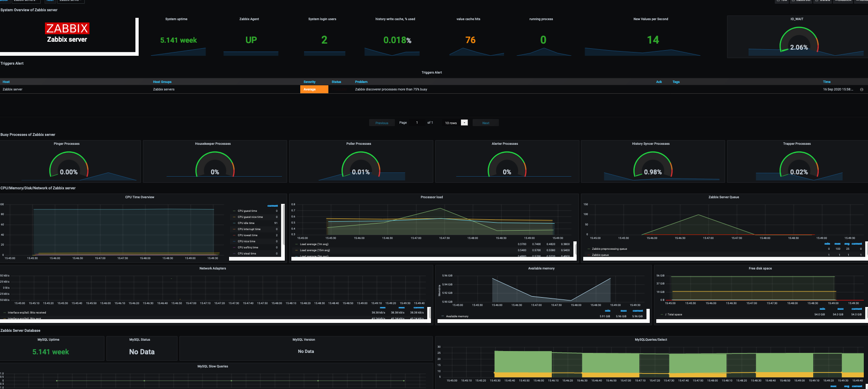Image resolution: width=868 pixels, height=389 pixels.
Task: Click the Tags column header
Action: [x=676, y=82]
